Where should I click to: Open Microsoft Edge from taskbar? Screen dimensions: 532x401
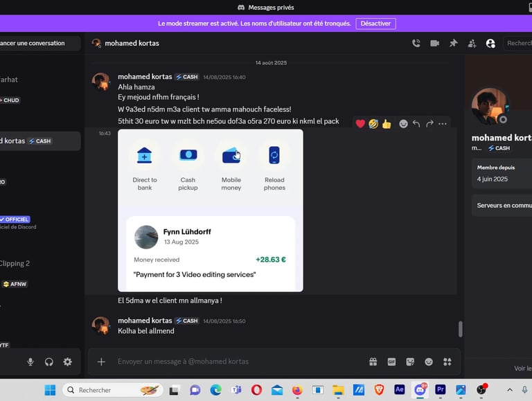[215, 390]
